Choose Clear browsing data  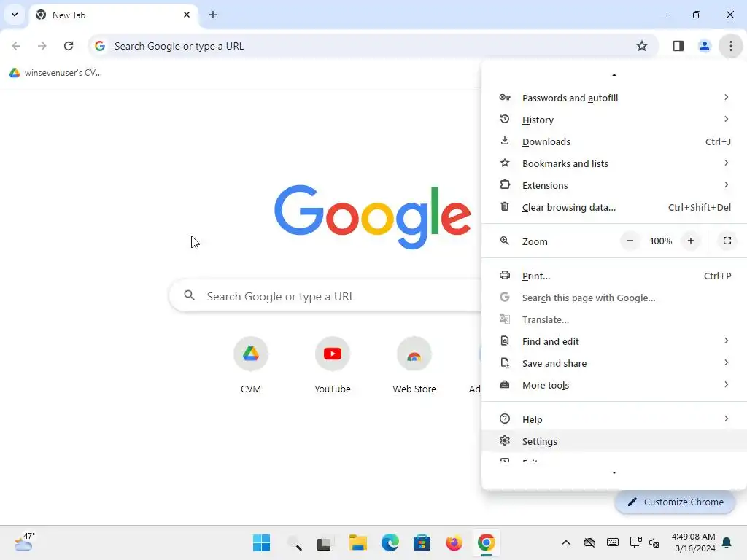[x=614, y=207]
